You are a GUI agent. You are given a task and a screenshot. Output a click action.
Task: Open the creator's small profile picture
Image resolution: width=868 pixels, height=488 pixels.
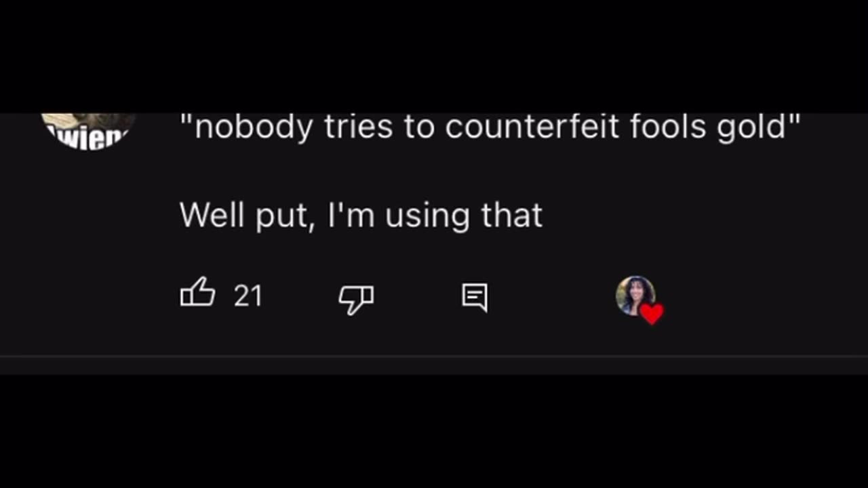[635, 295]
